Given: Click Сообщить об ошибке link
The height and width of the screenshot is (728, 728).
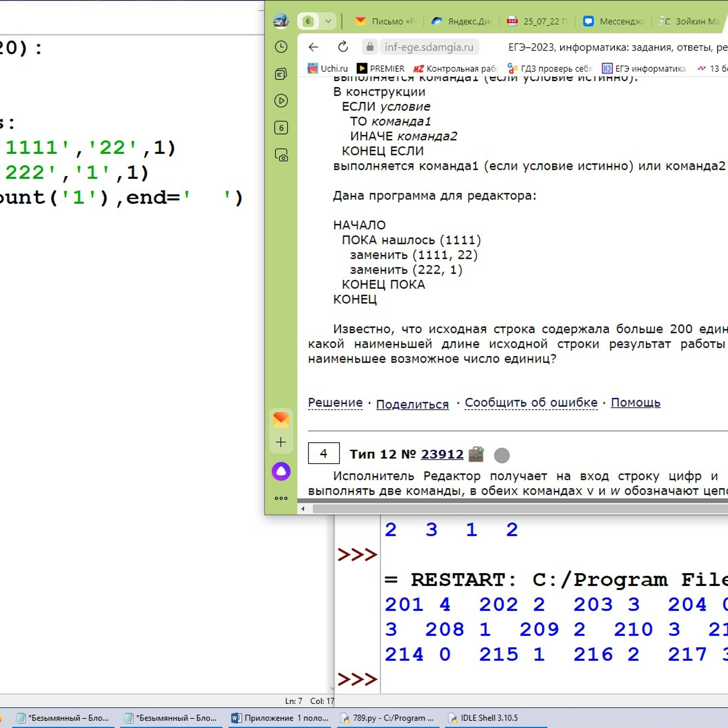Looking at the screenshot, I should (x=531, y=403).
